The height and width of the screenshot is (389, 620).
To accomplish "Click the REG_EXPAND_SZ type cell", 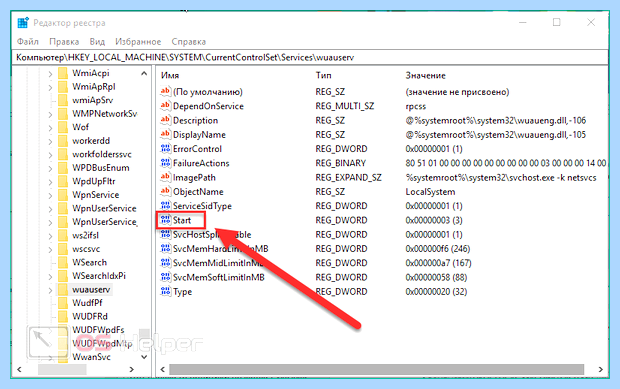I will click(348, 178).
